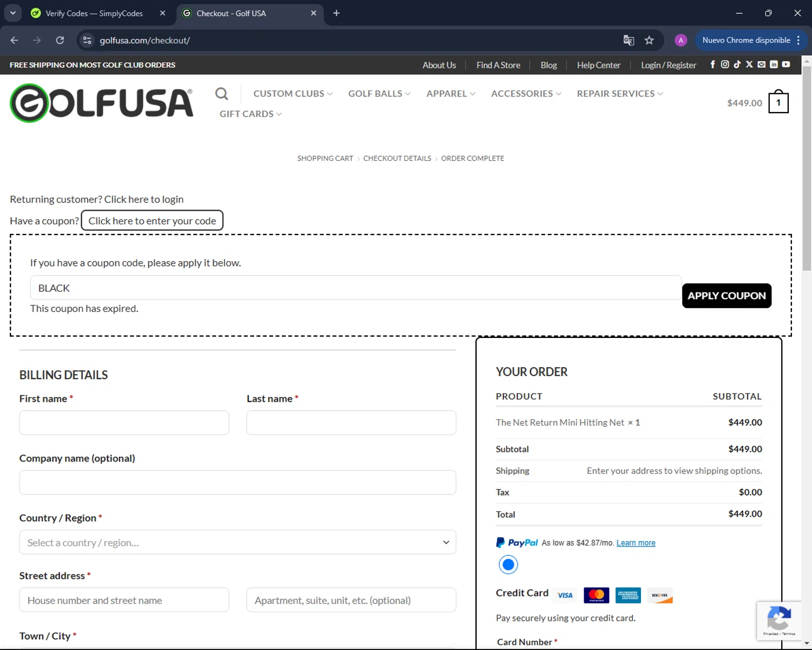
Task: Click the Order Complete breadcrumb step
Action: [472, 158]
